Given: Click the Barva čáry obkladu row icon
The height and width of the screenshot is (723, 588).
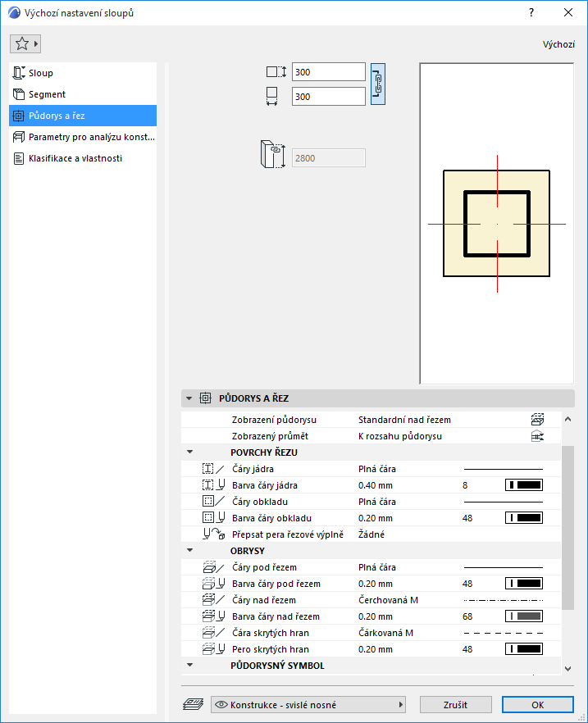Looking at the screenshot, I should [x=213, y=518].
